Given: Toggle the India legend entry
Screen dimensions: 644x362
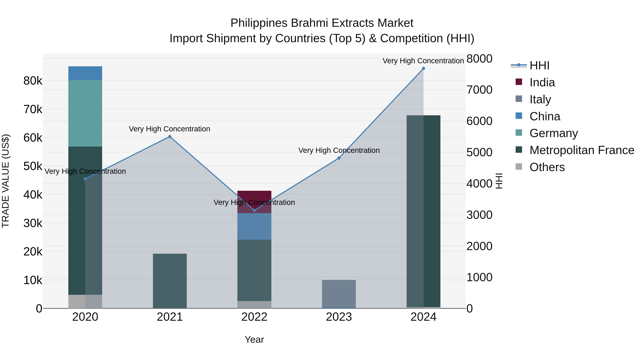Looking at the screenshot, I should pyautogui.click(x=535, y=82).
